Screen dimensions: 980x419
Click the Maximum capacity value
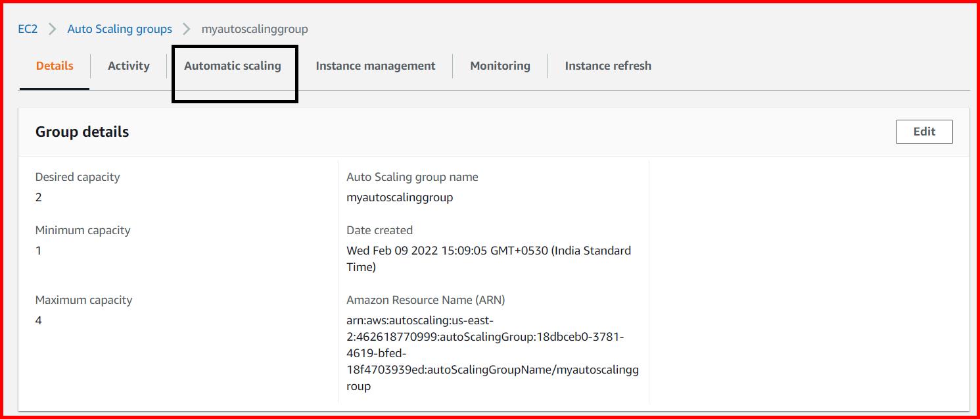[38, 320]
